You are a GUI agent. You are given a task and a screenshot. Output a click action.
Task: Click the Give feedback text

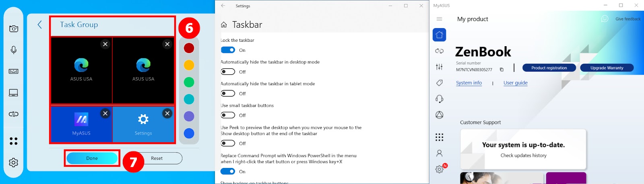(628, 19)
